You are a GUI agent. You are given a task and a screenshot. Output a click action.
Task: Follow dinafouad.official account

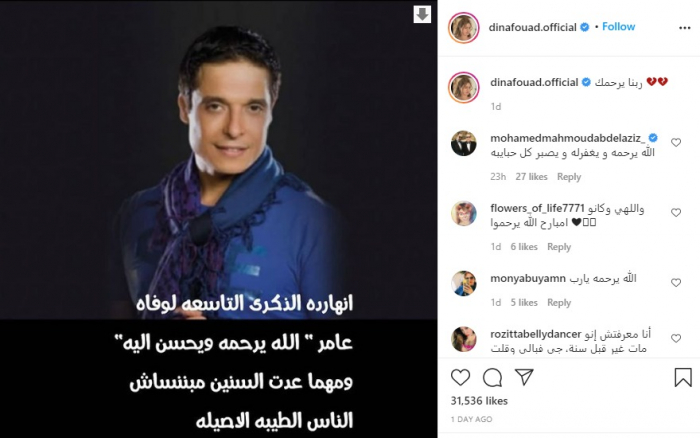point(618,27)
